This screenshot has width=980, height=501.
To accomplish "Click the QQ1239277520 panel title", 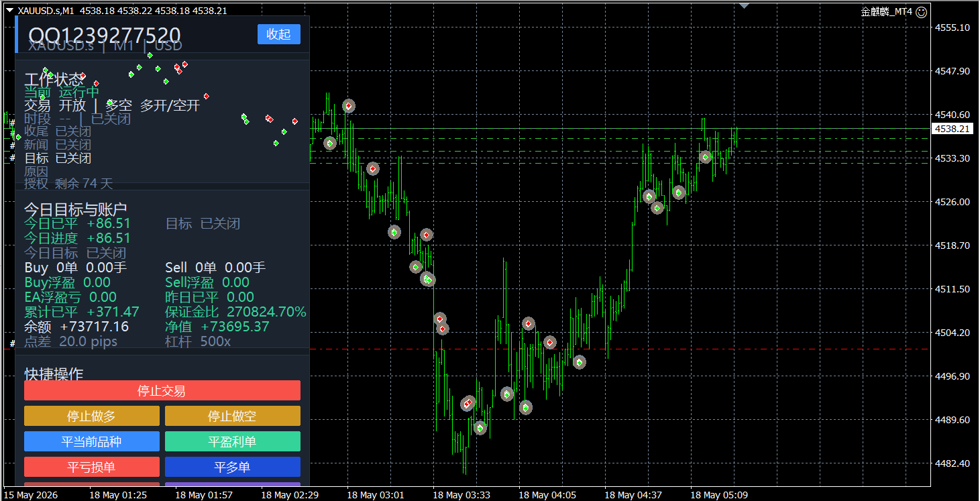I will click(105, 36).
